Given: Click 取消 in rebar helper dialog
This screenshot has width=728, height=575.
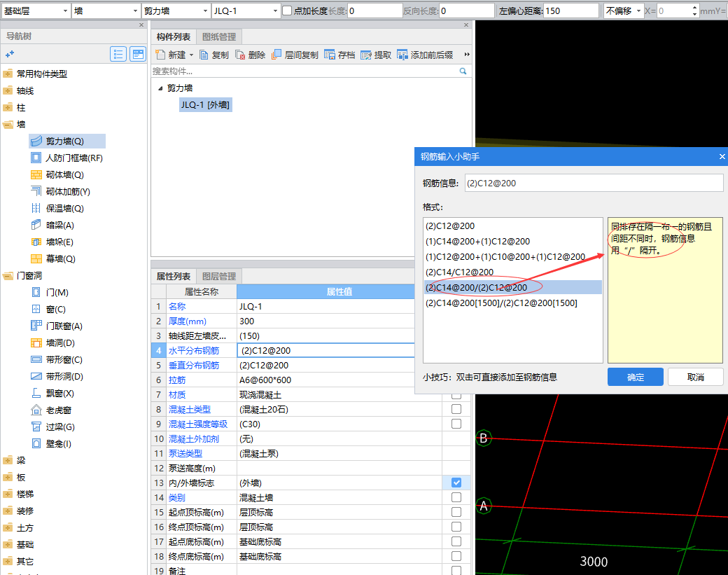Looking at the screenshot, I should pyautogui.click(x=696, y=377).
